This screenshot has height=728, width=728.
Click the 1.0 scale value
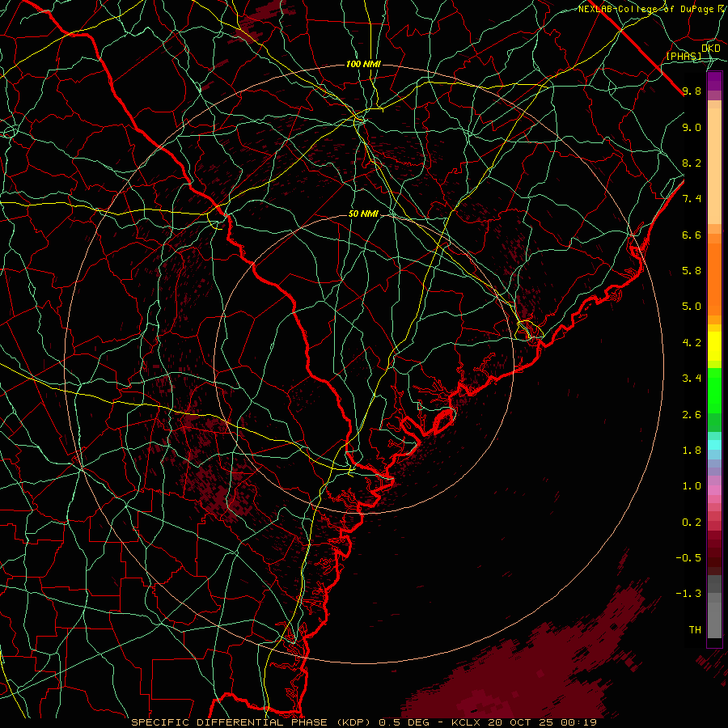(x=692, y=486)
